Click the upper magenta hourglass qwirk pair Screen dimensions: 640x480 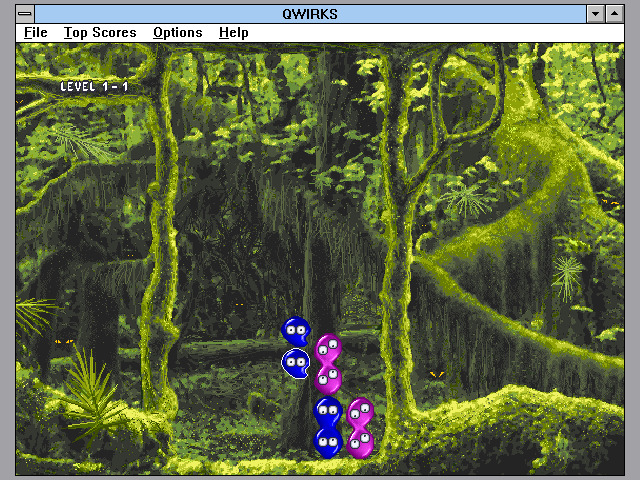(328, 364)
